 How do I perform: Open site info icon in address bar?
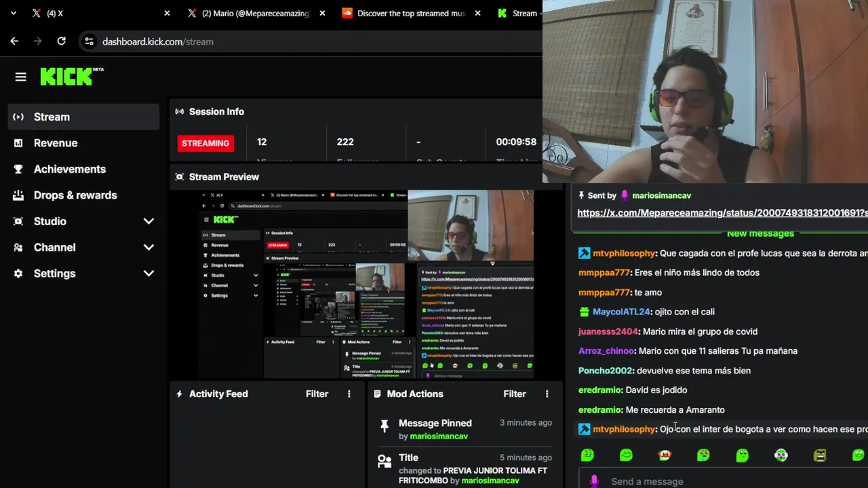click(89, 41)
